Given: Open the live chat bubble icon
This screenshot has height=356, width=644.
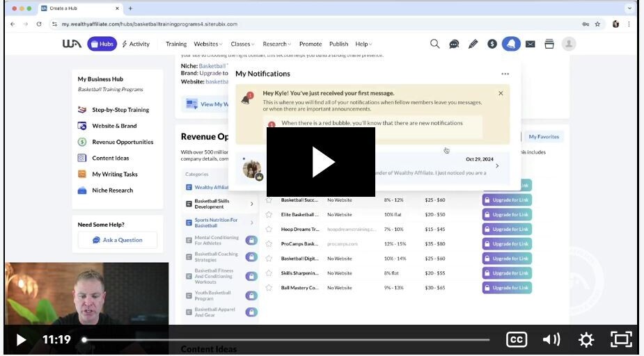Looking at the screenshot, I should click(454, 44).
